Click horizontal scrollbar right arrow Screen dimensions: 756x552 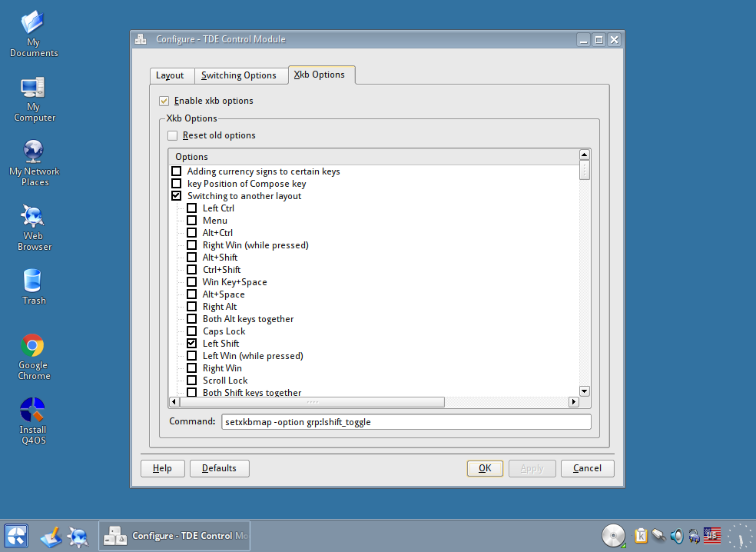tap(573, 402)
